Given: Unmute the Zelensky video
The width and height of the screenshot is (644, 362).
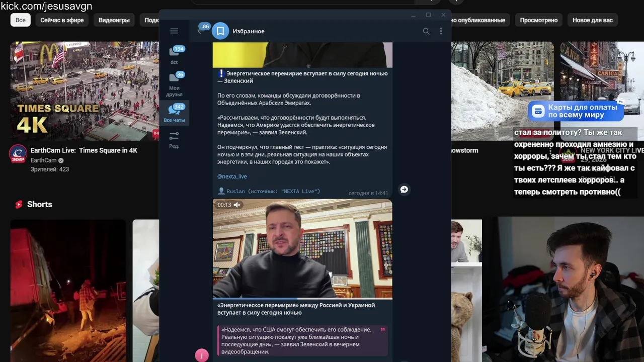Looking at the screenshot, I should (x=237, y=205).
